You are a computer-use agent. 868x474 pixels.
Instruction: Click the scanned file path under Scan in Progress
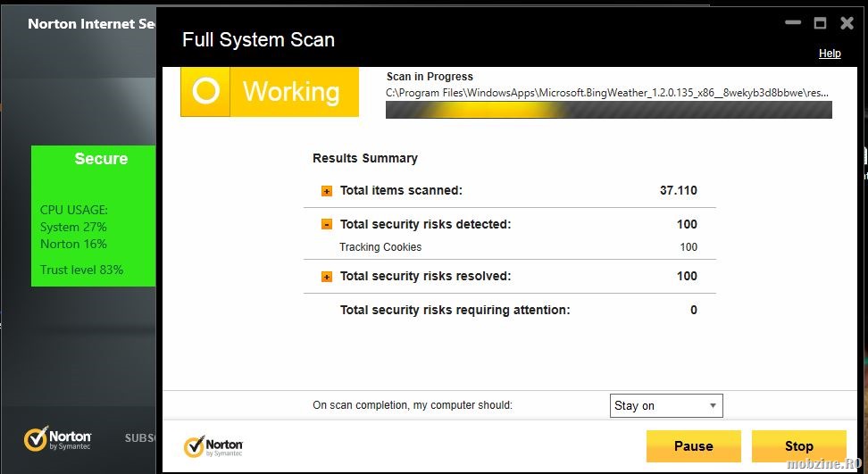[x=607, y=92]
